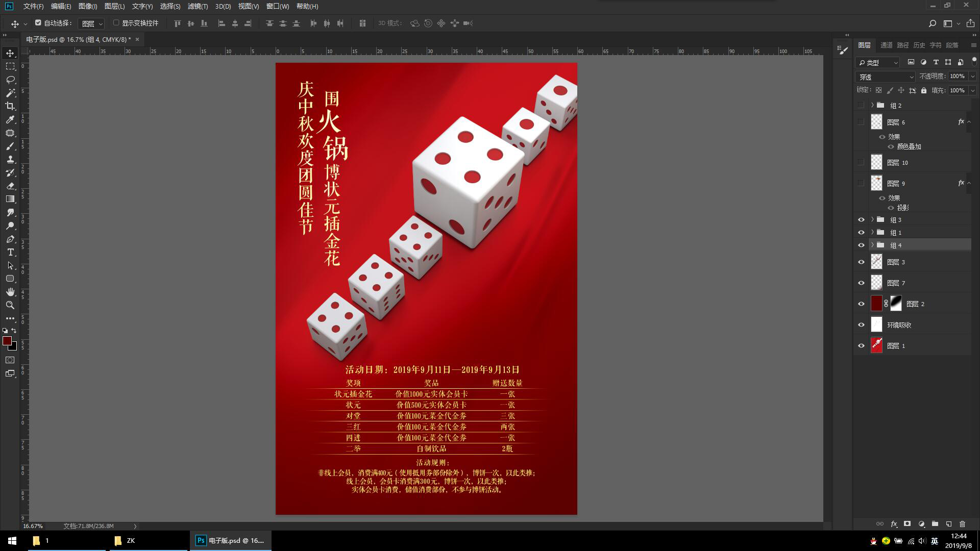Open the blend mode 穿透 dropdown
The width and height of the screenshot is (980, 551).
[x=886, y=77]
